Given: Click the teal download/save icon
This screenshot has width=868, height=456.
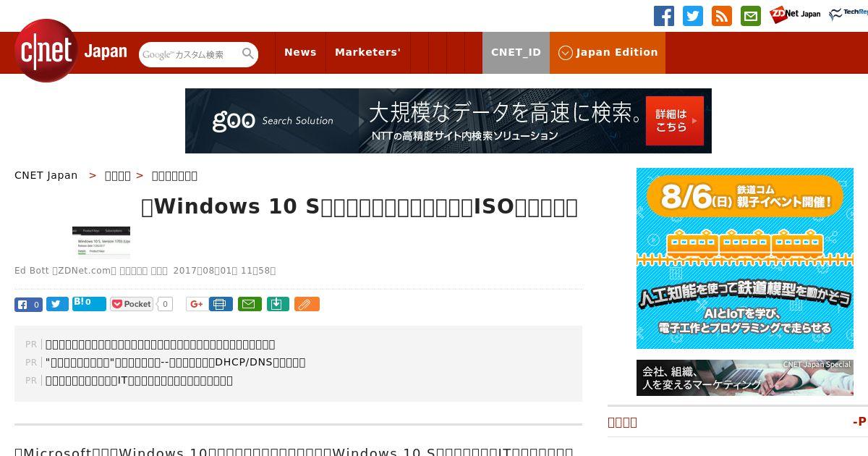Looking at the screenshot, I should point(278,304).
